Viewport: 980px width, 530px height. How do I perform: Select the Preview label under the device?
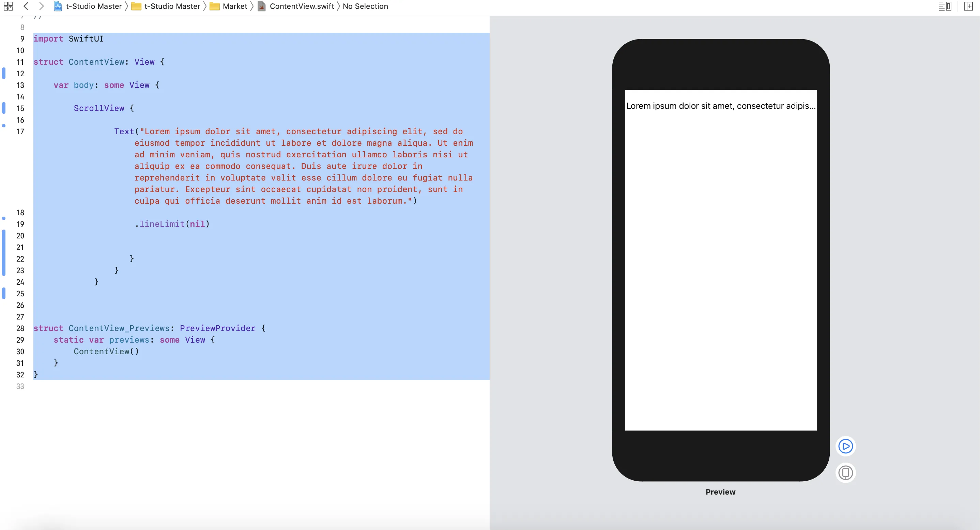720,492
